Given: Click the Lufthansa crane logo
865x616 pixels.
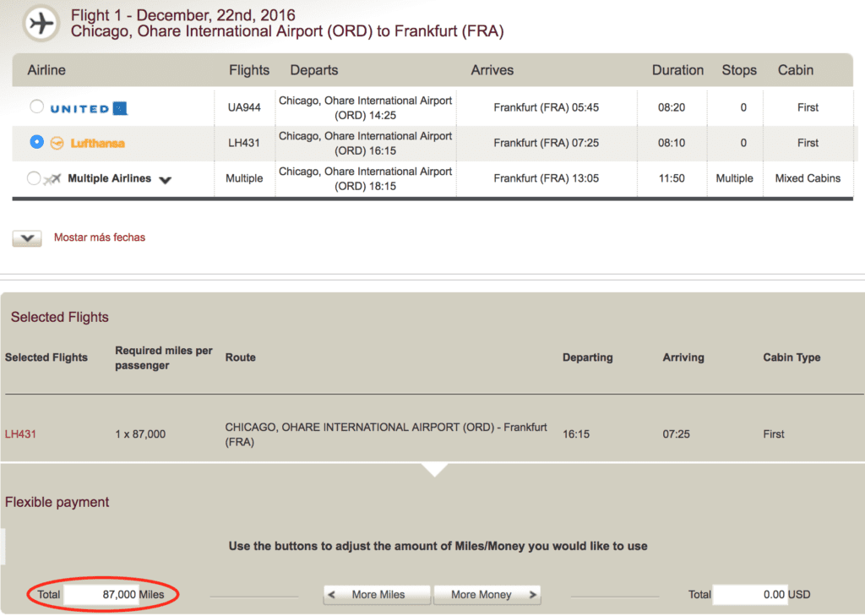Looking at the screenshot, I should point(57,143).
